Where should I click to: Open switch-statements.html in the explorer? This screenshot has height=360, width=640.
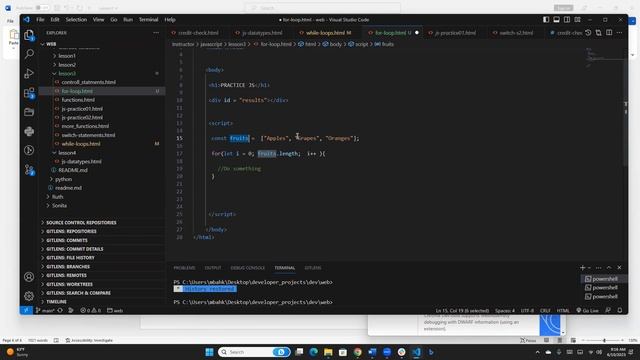88,135
